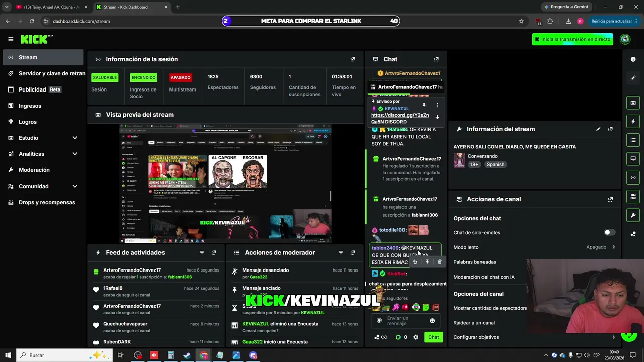Open the Calculator from the Windows taskbar
This screenshot has height=362, width=644.
(x=171, y=355)
